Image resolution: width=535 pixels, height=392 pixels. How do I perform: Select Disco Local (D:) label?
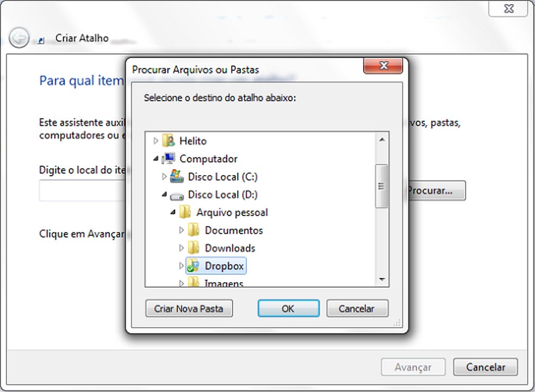pos(222,194)
